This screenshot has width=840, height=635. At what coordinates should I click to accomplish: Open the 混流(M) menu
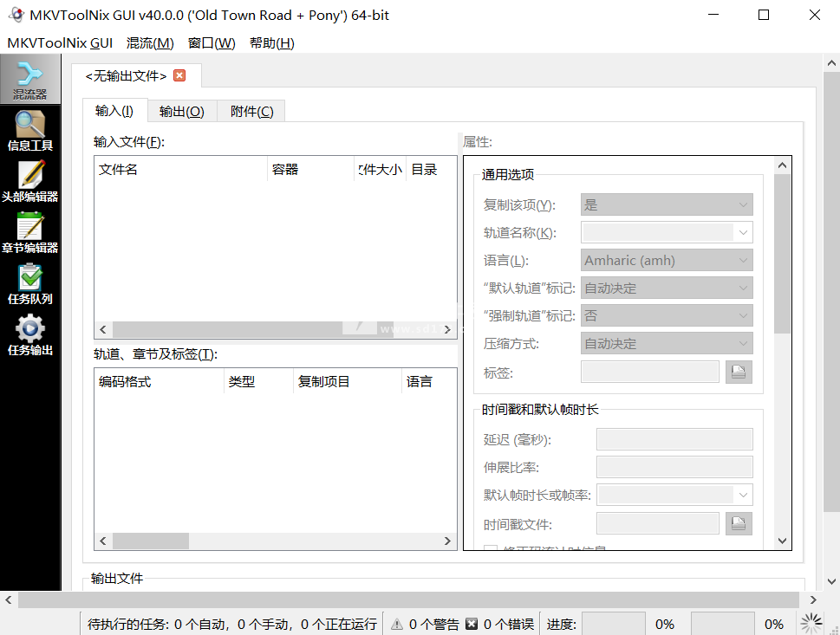(x=150, y=42)
